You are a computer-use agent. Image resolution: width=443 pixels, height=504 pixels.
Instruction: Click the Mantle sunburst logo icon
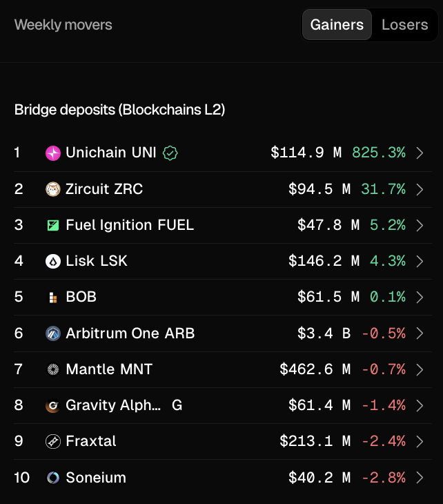(53, 369)
